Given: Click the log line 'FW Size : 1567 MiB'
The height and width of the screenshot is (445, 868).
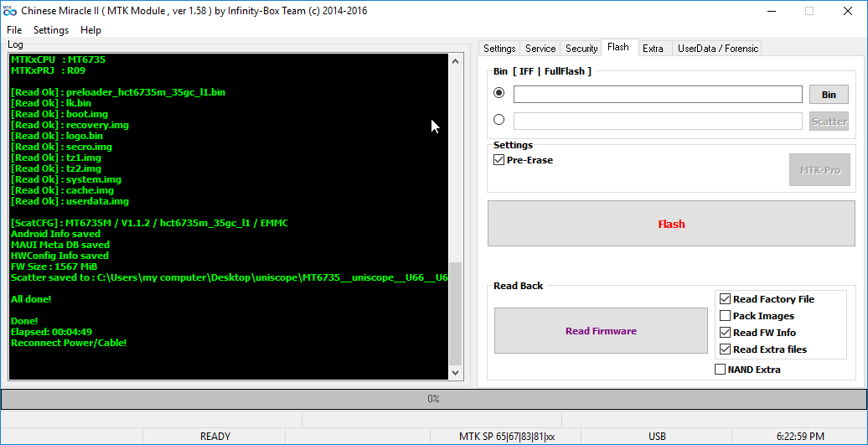Looking at the screenshot, I should 54,266.
